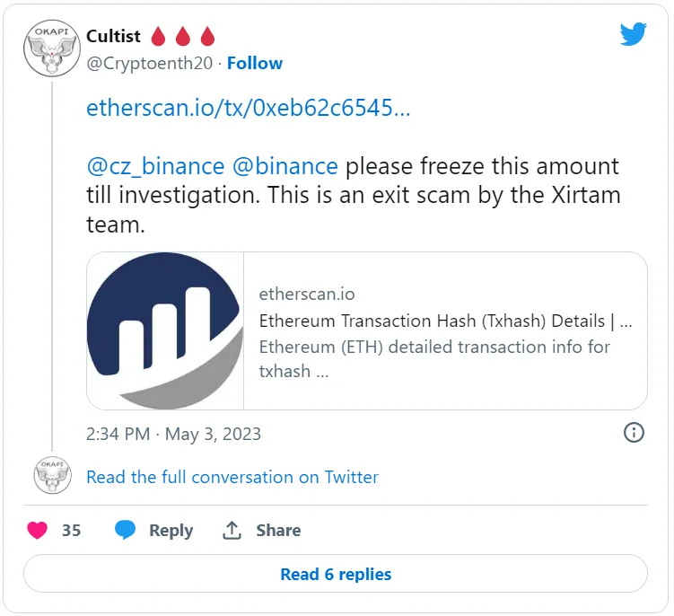674x616 pixels.
Task: Expand Read 6 replies
Action: (x=336, y=574)
